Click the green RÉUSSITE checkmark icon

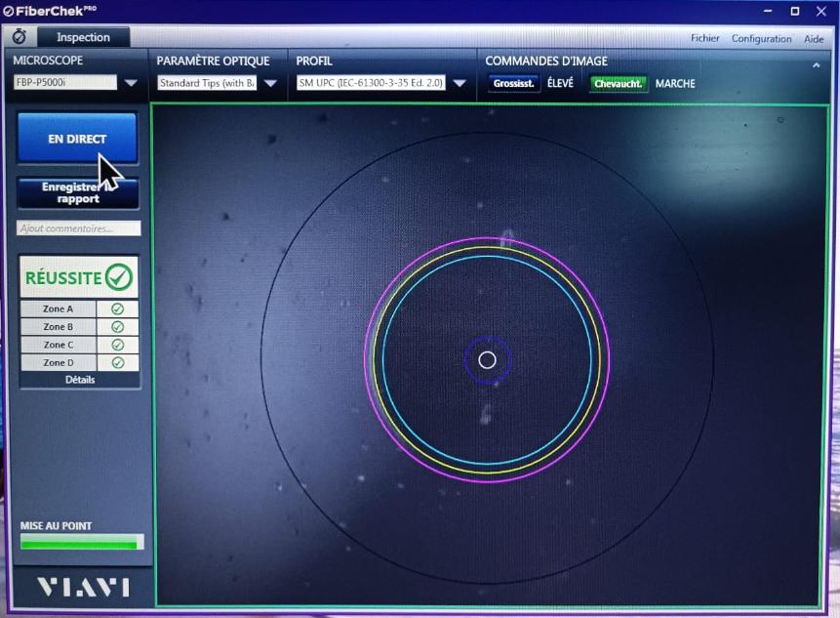tap(118, 277)
